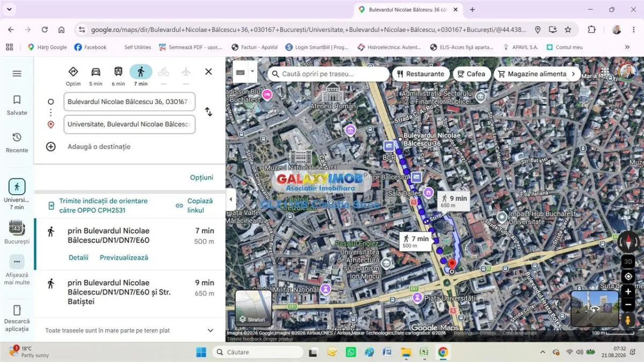Open WhatsApp from the taskbar
This screenshot has width=644, height=362.
click(350, 352)
